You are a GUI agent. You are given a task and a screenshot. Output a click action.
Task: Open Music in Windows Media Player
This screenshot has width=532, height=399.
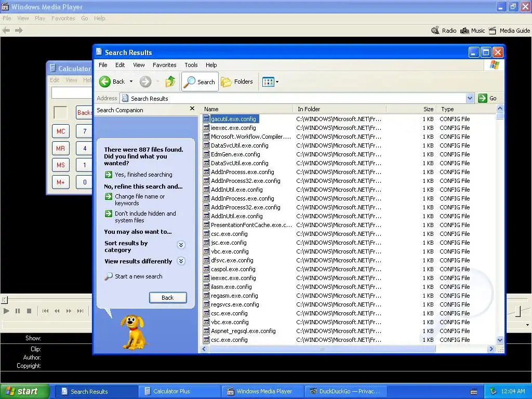473,31
